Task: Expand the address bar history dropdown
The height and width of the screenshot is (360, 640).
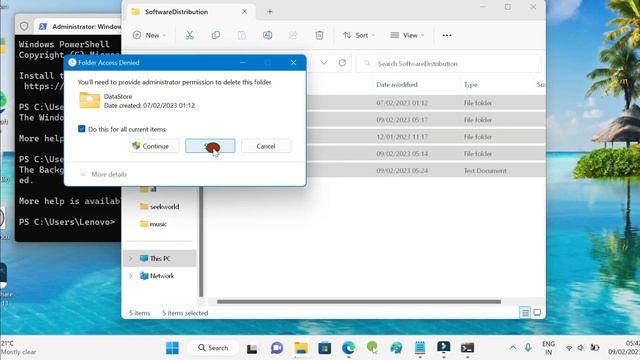Action: pos(324,63)
